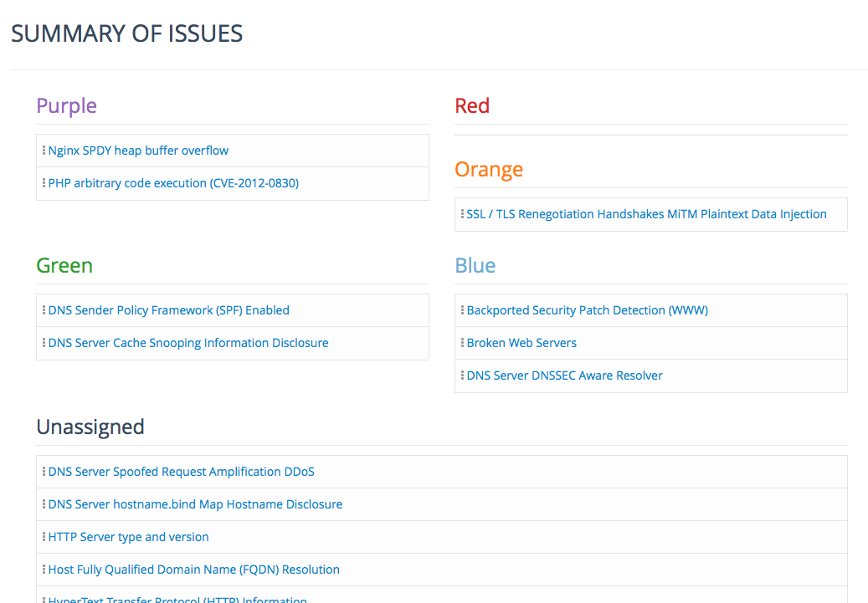The height and width of the screenshot is (603, 868).
Task: Click the Purple group heading
Action: 66,105
